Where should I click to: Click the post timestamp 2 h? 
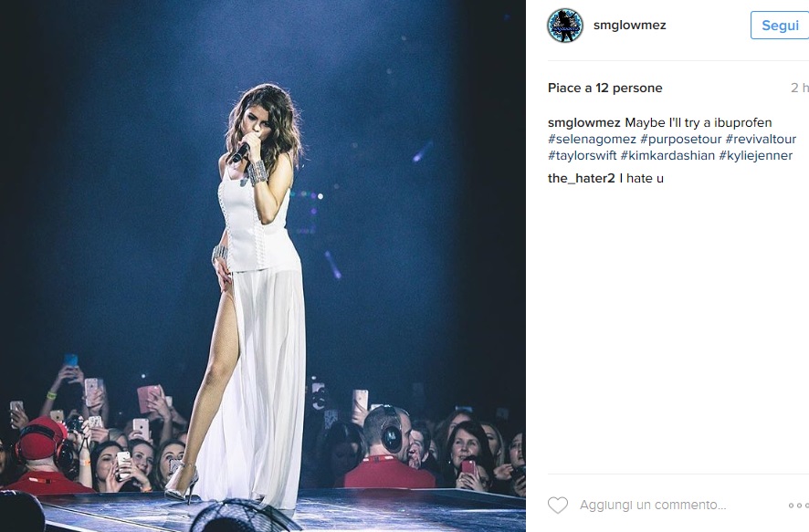point(799,89)
